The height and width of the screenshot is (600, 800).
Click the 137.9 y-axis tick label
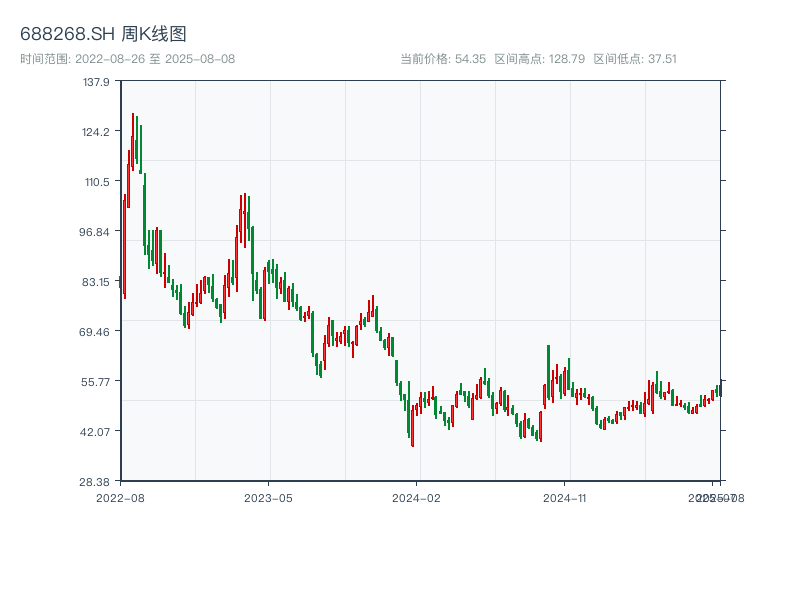coord(96,82)
